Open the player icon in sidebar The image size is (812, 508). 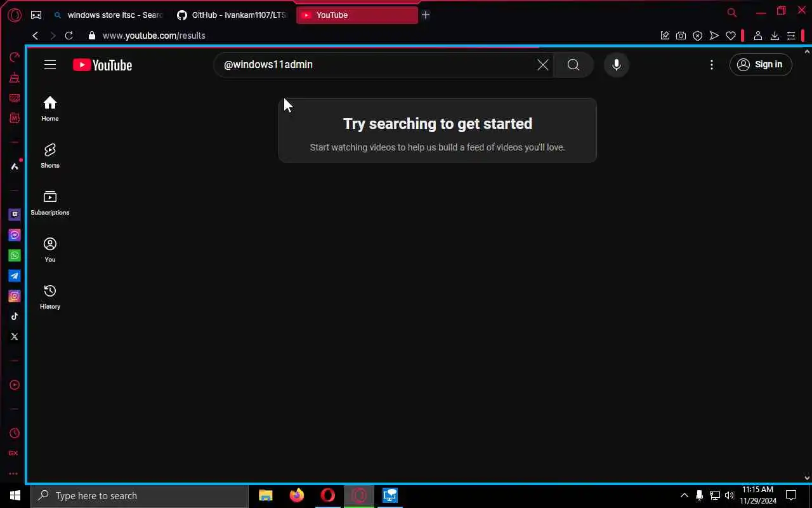(15, 385)
